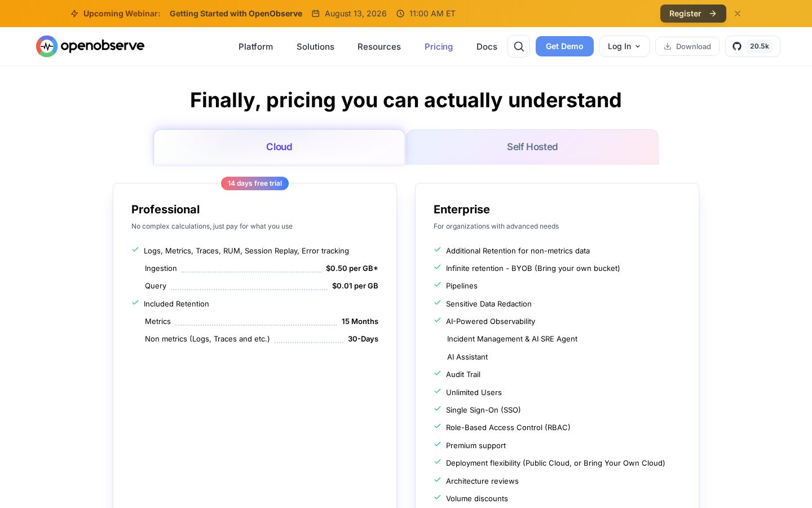Click the page heading about understandable pricing
812x508 pixels.
[x=406, y=100]
